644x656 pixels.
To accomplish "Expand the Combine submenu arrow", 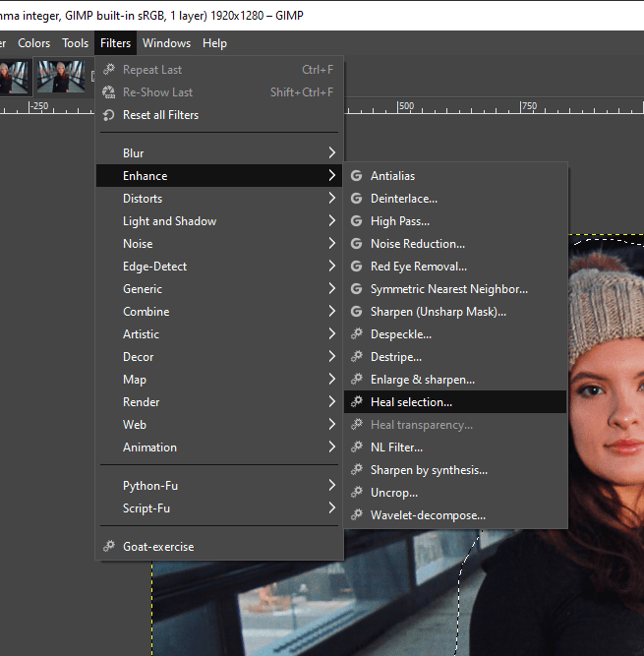I will click(x=331, y=311).
